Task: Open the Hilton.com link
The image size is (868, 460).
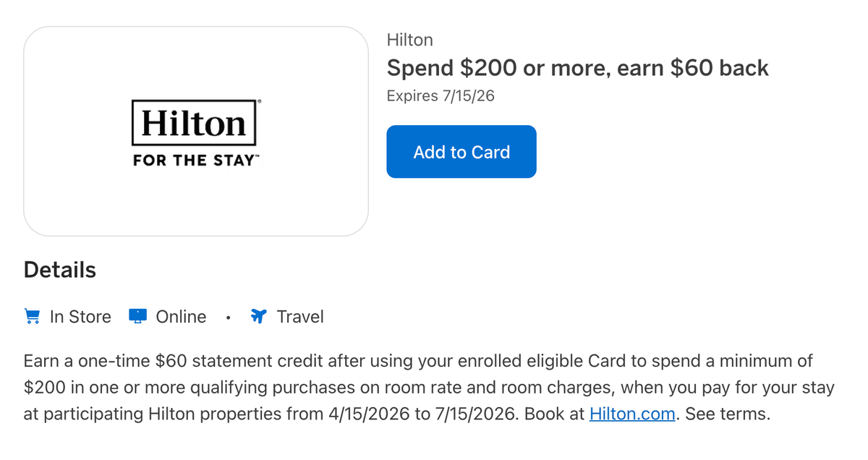Action: pyautogui.click(x=631, y=414)
